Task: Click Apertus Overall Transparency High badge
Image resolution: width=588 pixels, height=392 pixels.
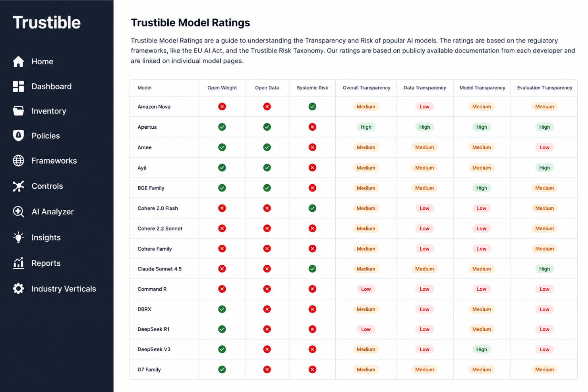Action: (x=366, y=127)
